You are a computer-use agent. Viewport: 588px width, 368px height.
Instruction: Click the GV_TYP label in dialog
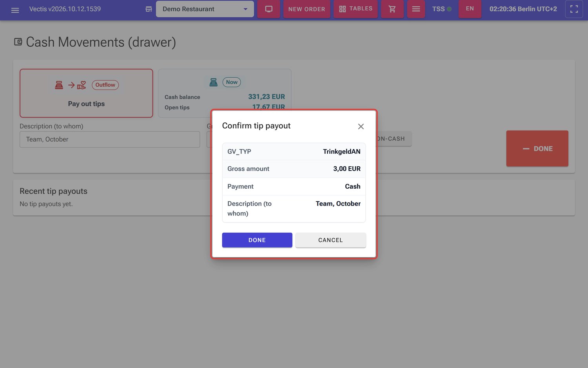(239, 151)
